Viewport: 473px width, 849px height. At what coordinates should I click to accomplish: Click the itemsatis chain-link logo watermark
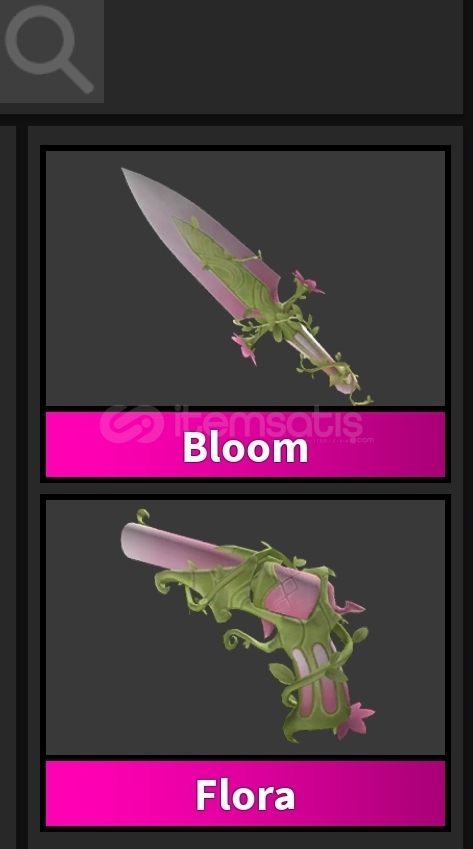coord(132,424)
